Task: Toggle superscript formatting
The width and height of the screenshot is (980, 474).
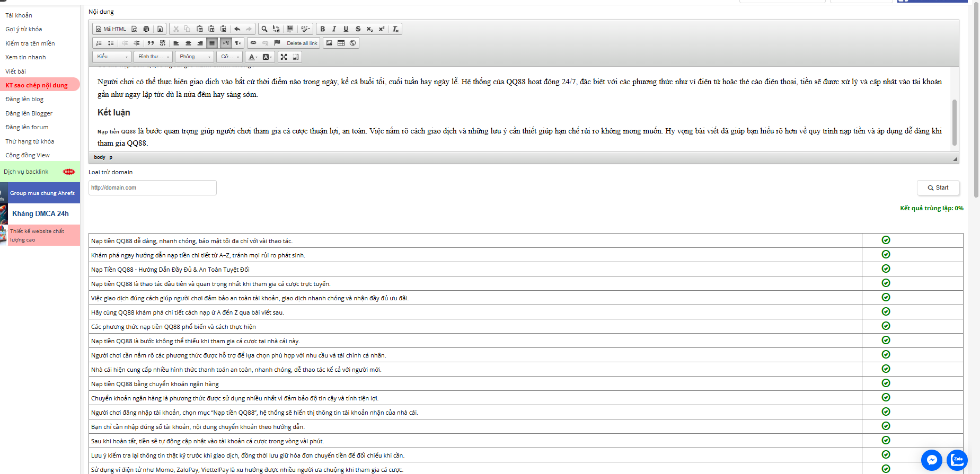Action: tap(381, 29)
